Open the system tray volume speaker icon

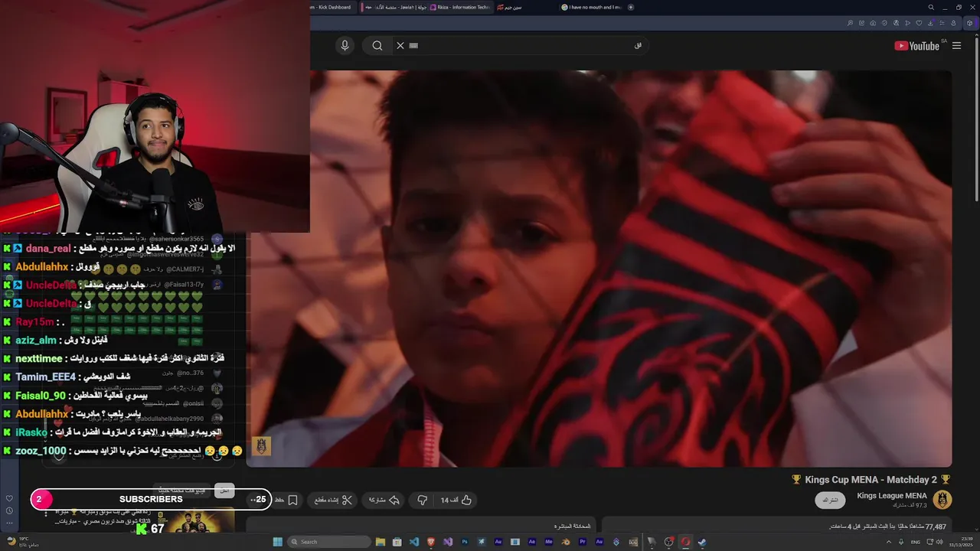click(x=939, y=542)
